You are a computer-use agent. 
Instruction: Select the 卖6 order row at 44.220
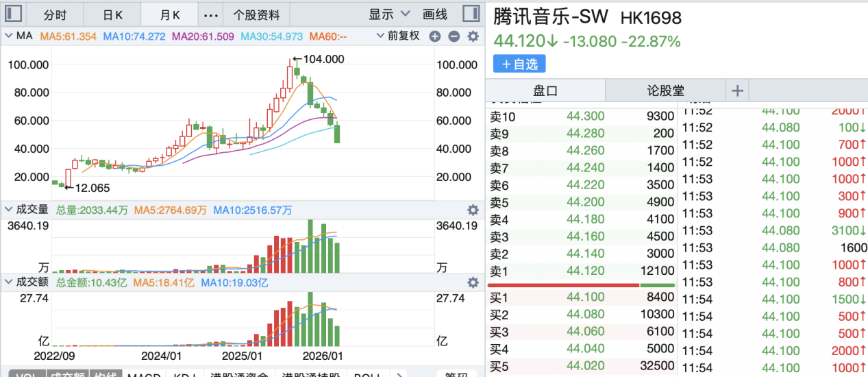[581, 185]
